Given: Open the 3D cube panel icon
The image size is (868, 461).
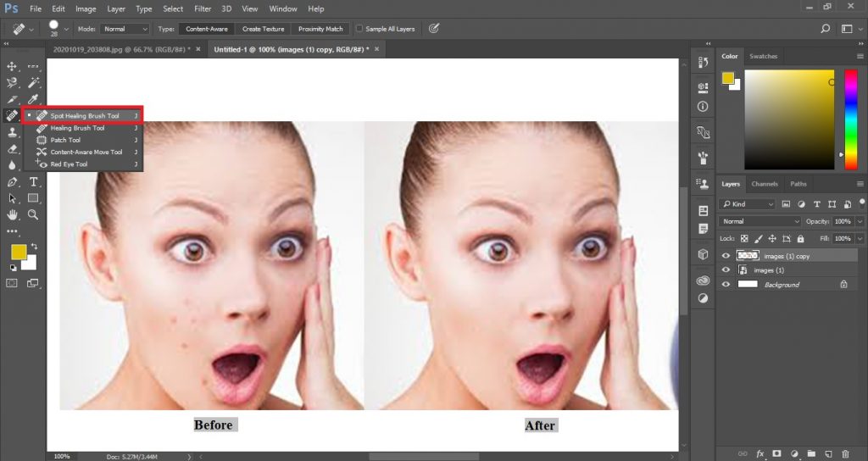Looking at the screenshot, I should coord(703,254).
